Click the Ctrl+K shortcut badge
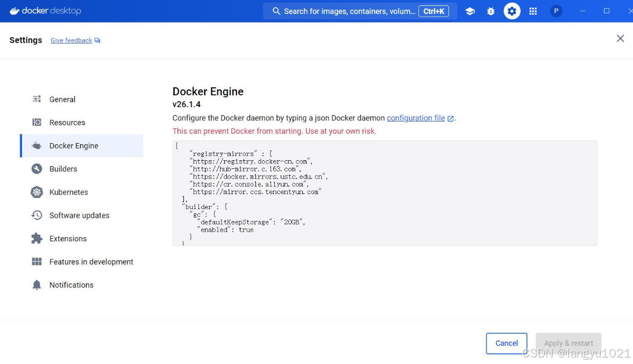 (x=433, y=11)
